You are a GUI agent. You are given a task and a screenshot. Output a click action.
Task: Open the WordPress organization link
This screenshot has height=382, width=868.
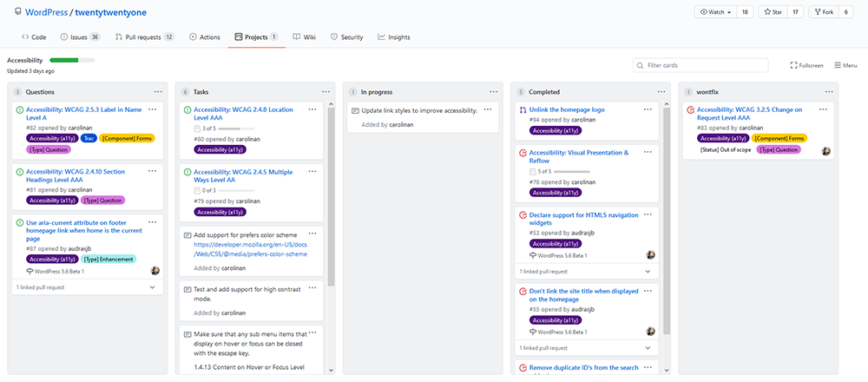[46, 12]
